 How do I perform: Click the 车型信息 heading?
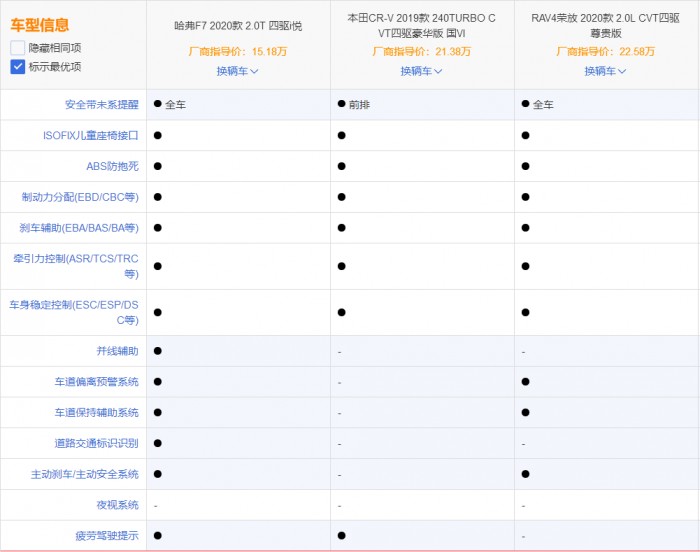(x=40, y=25)
